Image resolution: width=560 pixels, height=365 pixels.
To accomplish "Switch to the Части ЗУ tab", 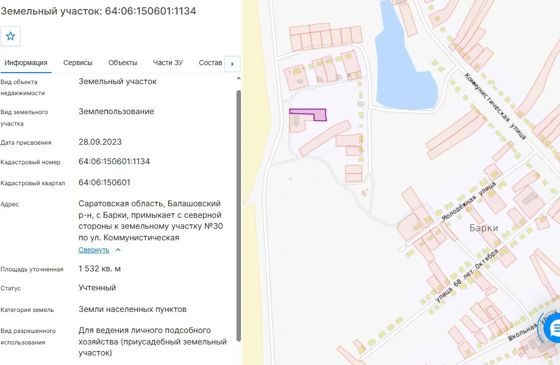I will (168, 62).
